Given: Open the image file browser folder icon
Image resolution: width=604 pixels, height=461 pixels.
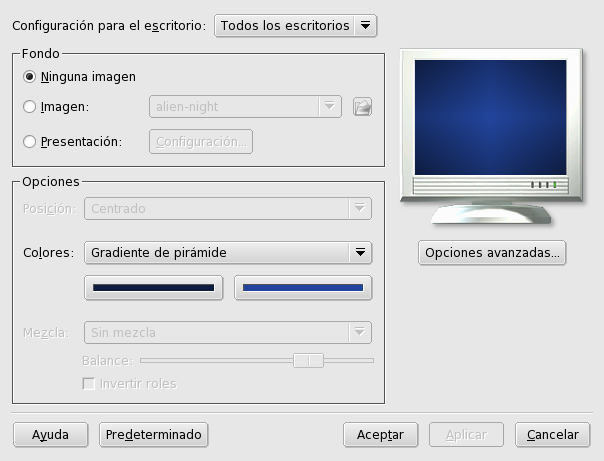Looking at the screenshot, I should pos(362,107).
